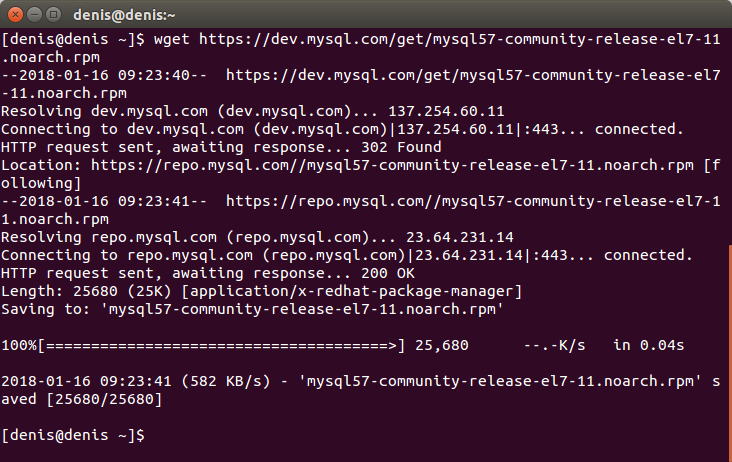Click the 25,680 byte count beside progress bar
This screenshot has height=462, width=732.
(x=442, y=346)
